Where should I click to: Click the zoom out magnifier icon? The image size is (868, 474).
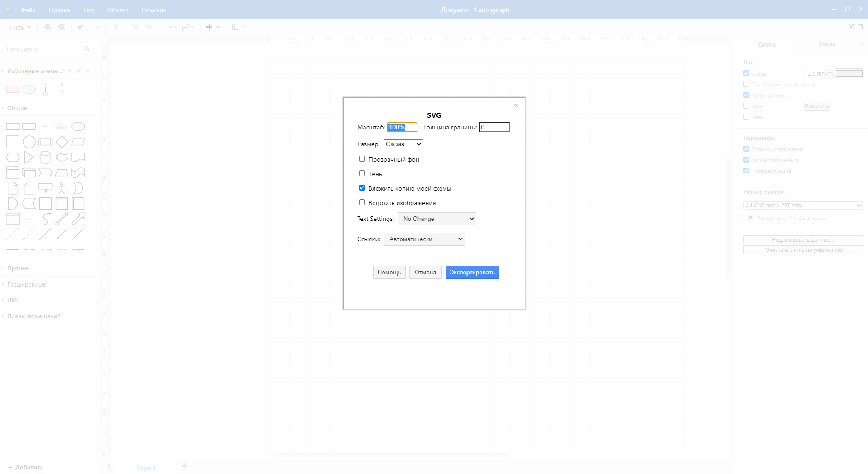62,27
